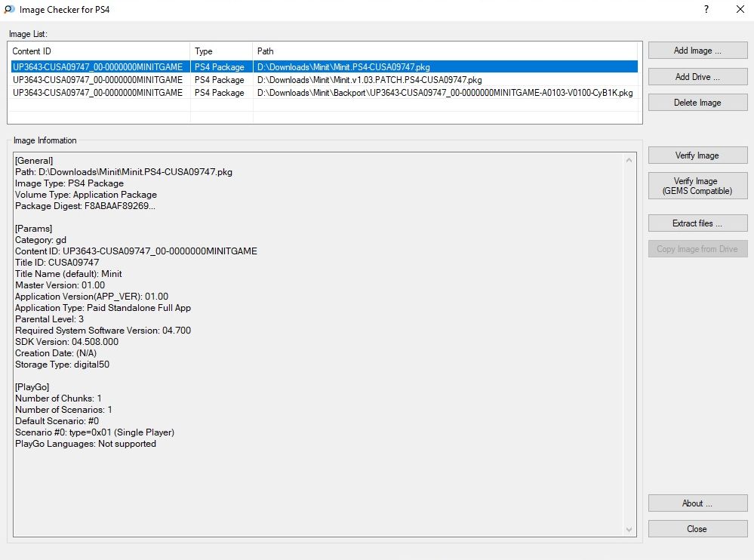Click the [Params] section heading
Screen dimensions: 754x560
[34, 229]
